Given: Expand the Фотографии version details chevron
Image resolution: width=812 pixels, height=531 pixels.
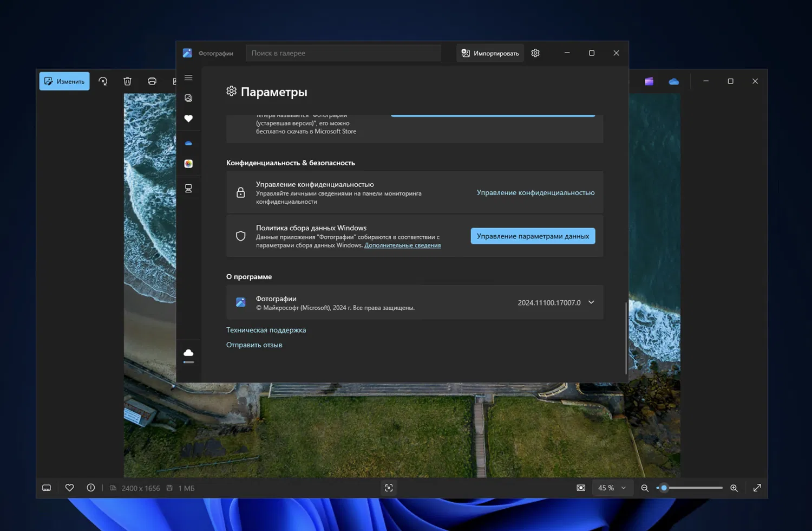Looking at the screenshot, I should click(591, 302).
